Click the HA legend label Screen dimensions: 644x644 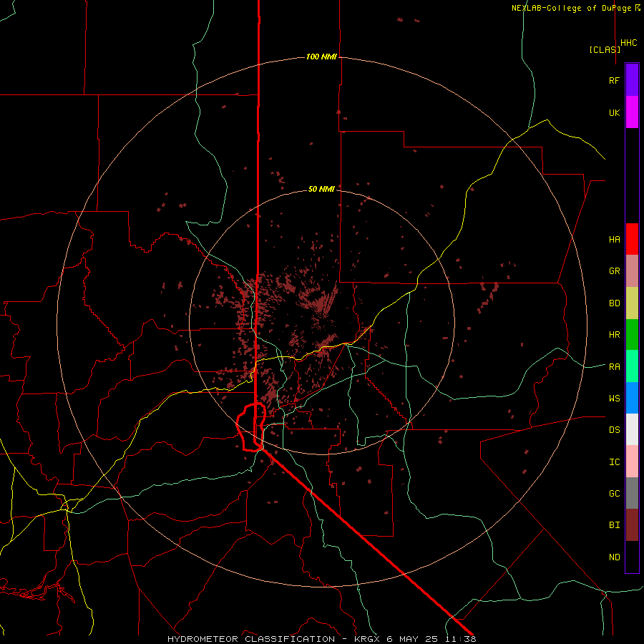(614, 240)
